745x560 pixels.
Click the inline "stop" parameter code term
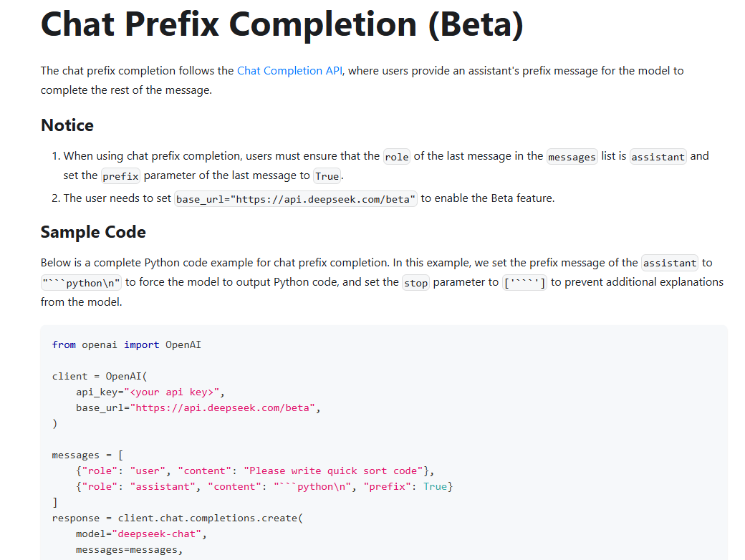pyautogui.click(x=415, y=283)
